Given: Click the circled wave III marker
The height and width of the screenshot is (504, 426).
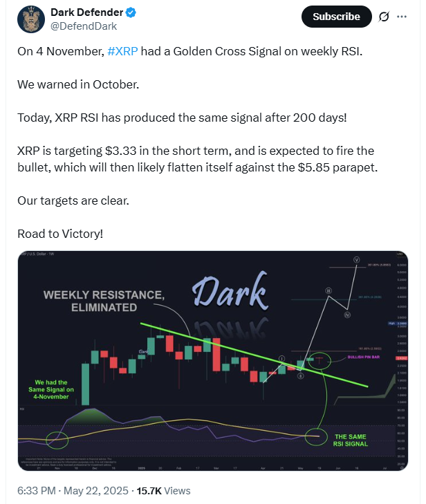Looking at the screenshot, I should pos(328,290).
